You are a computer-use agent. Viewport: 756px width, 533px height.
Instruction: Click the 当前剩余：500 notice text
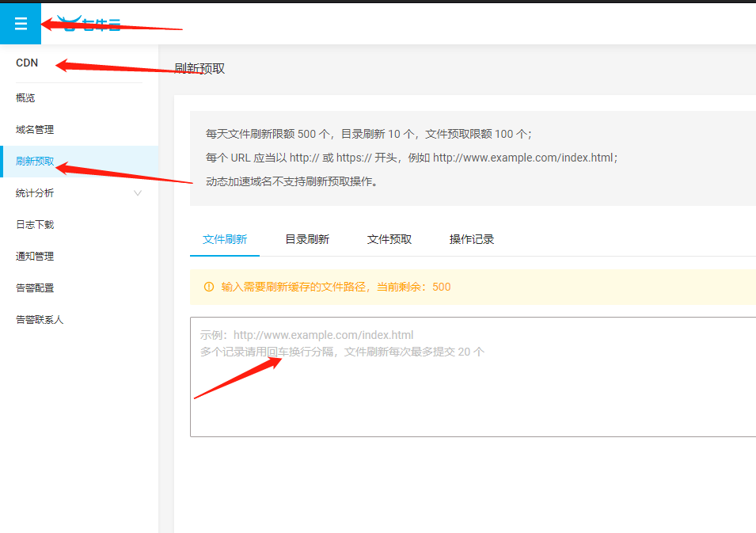414,287
